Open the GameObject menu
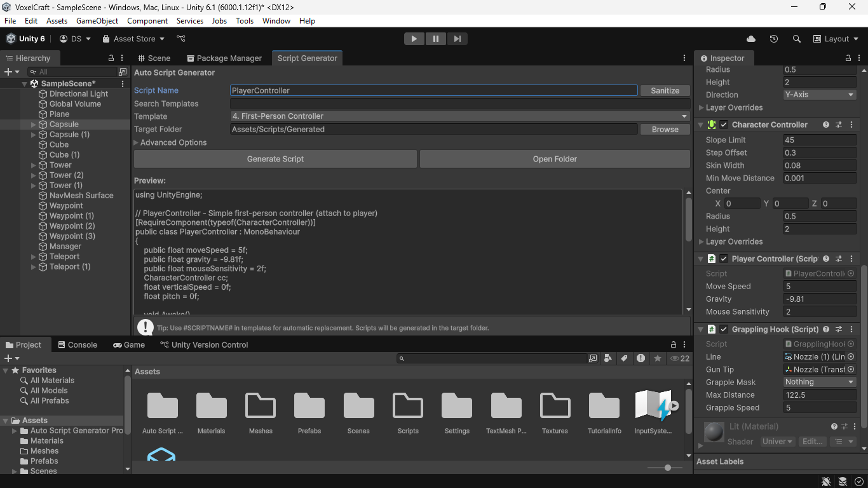 97,20
